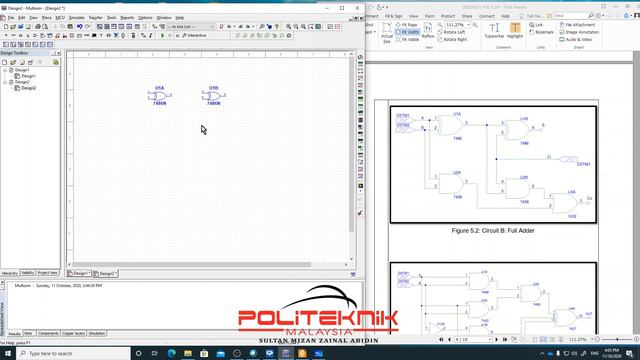
Task: Open the Place menu in Multisim
Action: (47, 18)
